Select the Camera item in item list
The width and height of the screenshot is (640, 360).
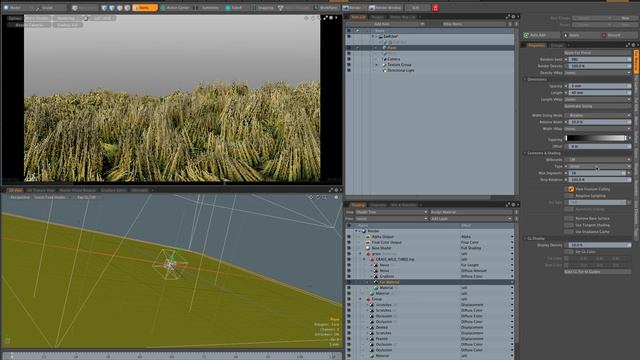click(x=393, y=59)
